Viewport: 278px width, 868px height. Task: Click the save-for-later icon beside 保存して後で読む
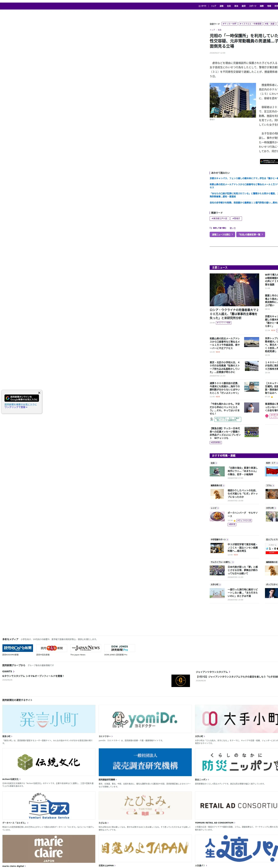211,228
